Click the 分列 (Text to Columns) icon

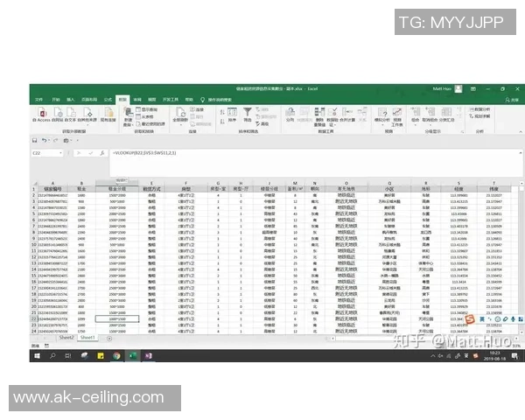point(290,114)
